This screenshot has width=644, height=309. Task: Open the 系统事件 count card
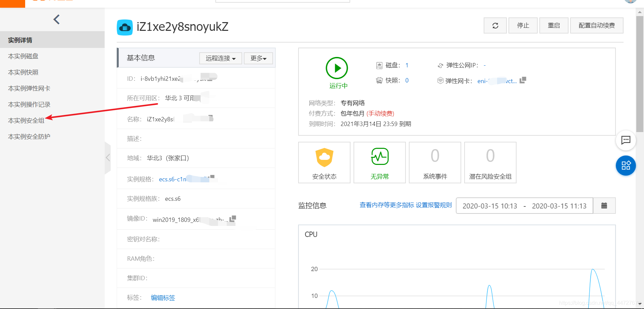pyautogui.click(x=435, y=163)
